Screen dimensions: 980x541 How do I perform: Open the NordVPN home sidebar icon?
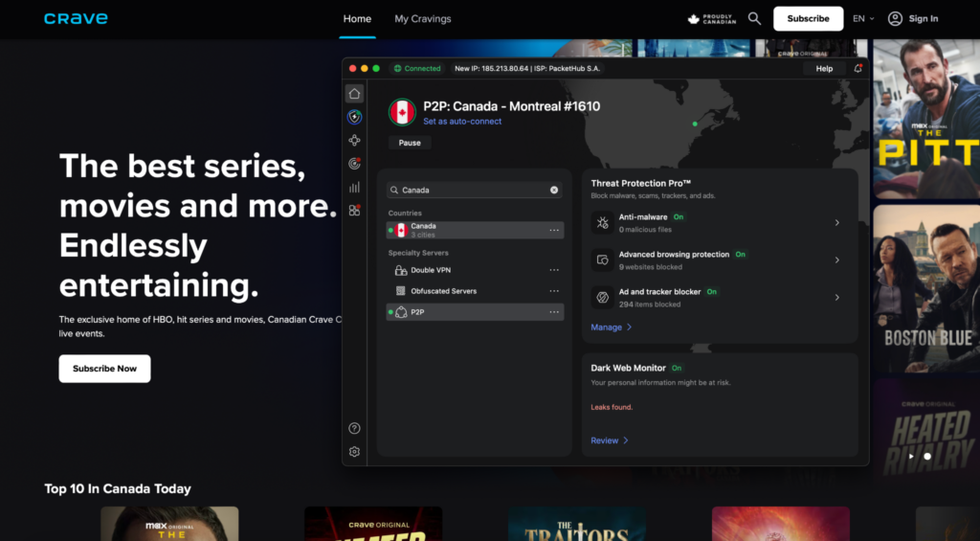[354, 94]
